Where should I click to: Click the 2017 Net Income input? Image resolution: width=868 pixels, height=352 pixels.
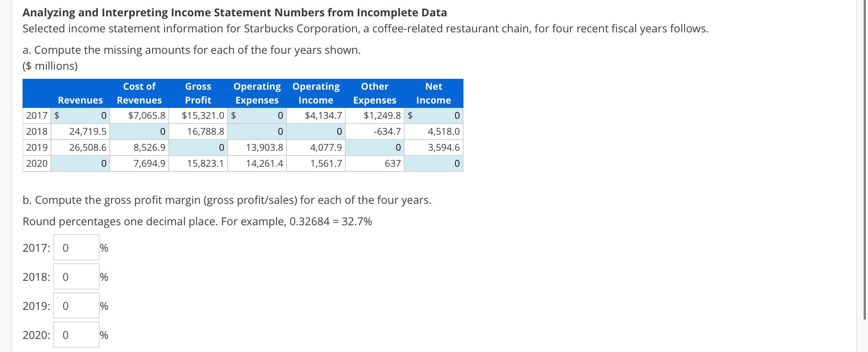(x=434, y=116)
